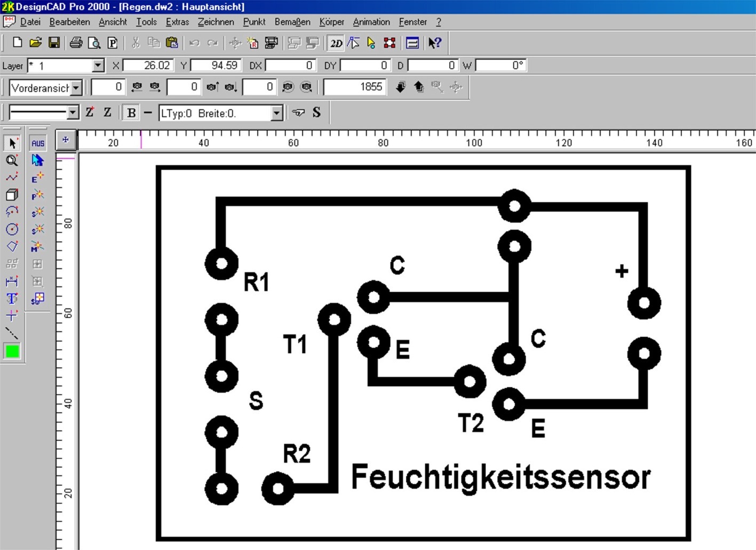Click the Feuchtigkeitssensor text in drawing
Screen dimensions: 756x550
click(501, 477)
